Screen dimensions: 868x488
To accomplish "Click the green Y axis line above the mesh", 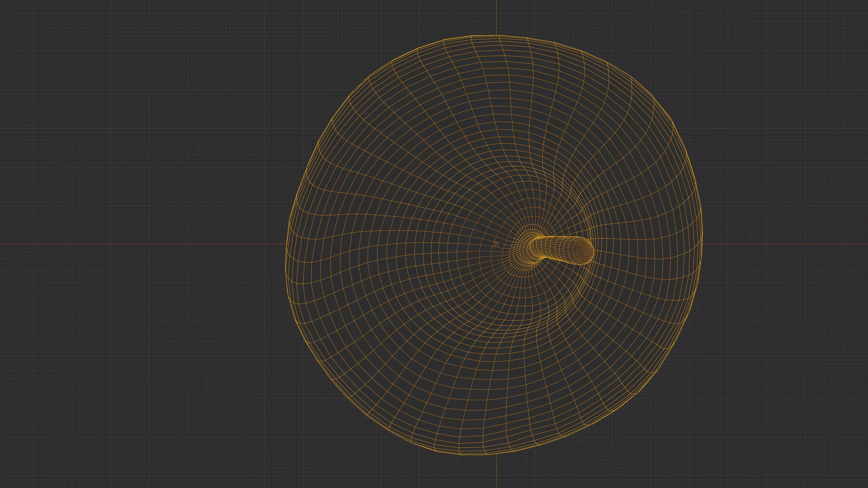I will (x=496, y=17).
